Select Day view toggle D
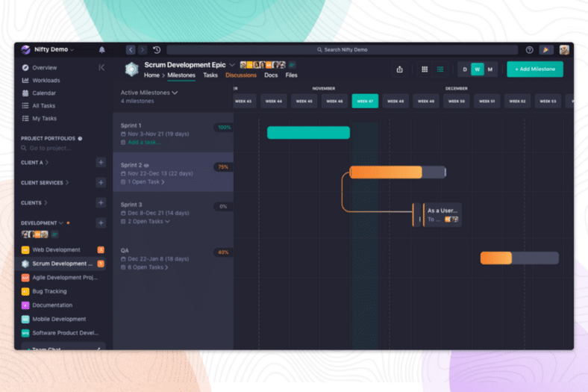The image size is (588, 392). pos(465,69)
